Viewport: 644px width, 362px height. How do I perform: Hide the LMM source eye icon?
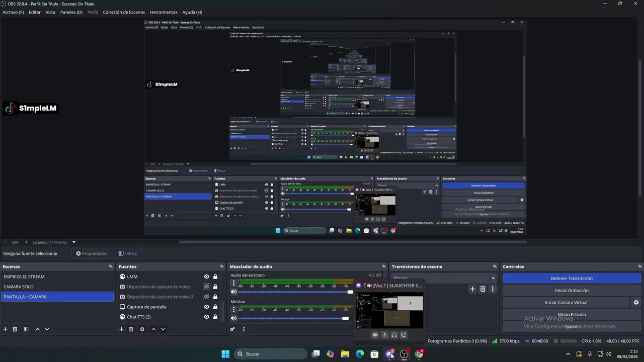click(206, 277)
